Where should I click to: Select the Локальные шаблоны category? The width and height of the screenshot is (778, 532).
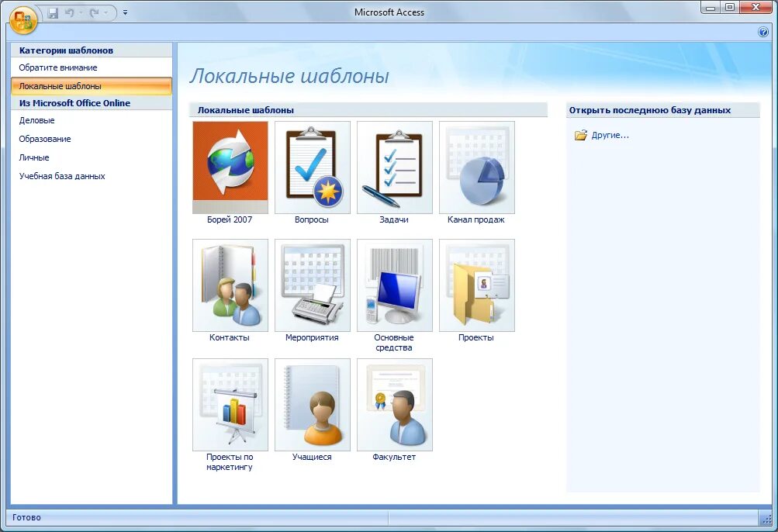click(x=92, y=86)
